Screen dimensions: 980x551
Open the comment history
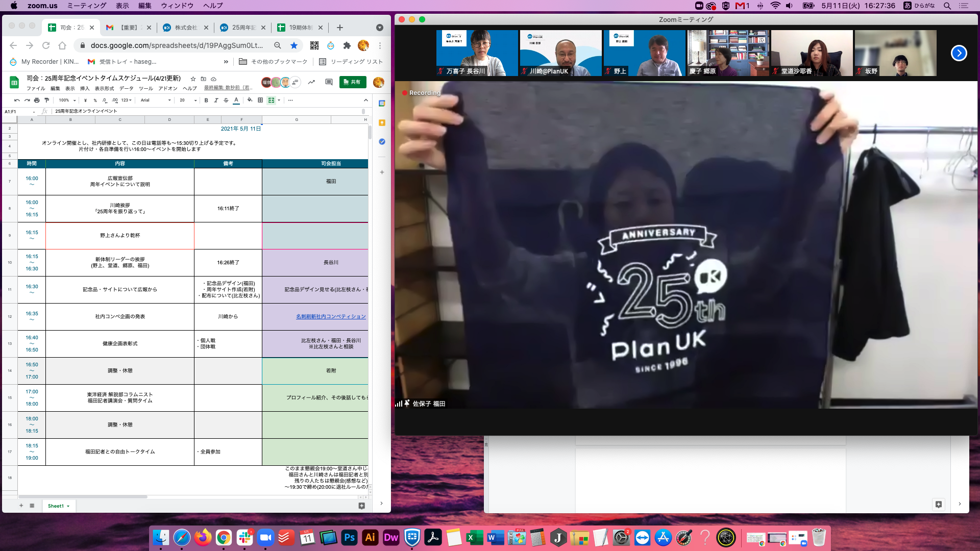coord(329,82)
